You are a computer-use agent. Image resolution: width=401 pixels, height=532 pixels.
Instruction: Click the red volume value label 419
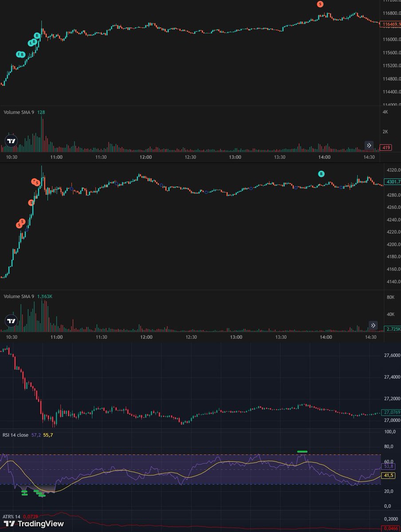click(x=386, y=147)
